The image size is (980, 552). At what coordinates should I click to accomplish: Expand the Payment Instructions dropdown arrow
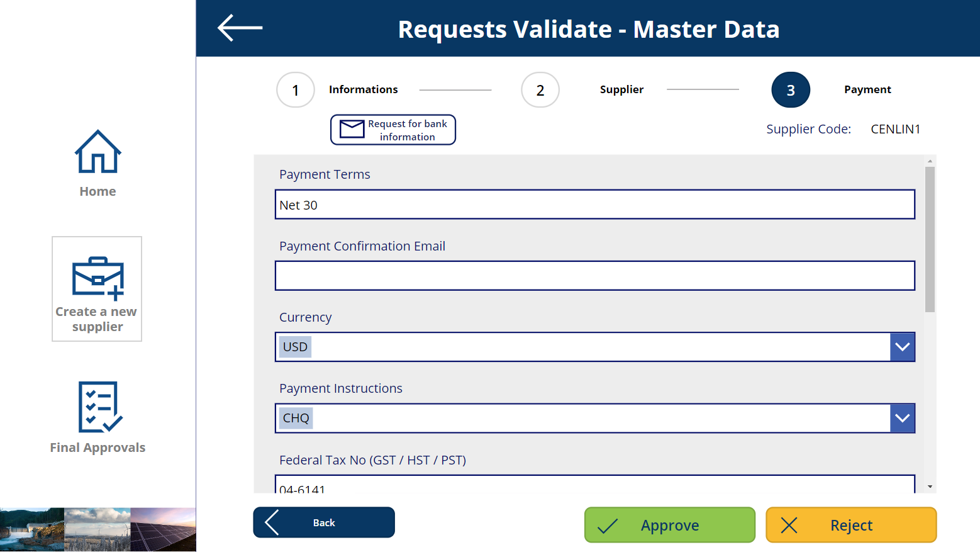pyautogui.click(x=903, y=418)
